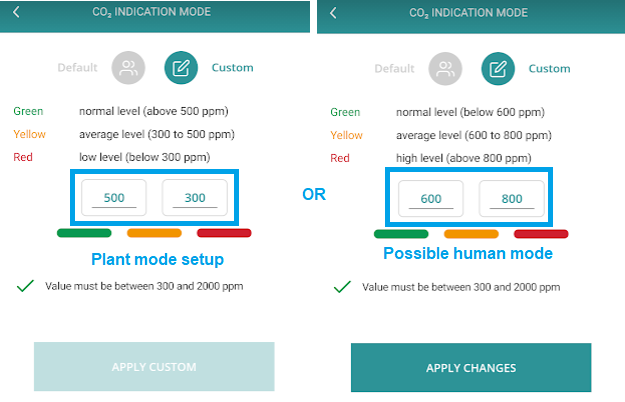Select Default people icon in right panel
625x402 pixels.
pos(445,69)
